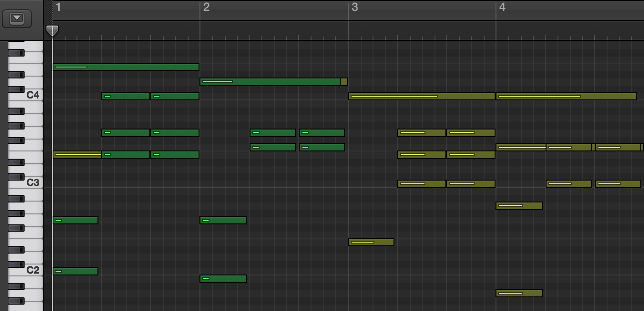Click bar 4 in the ruler
Image resolution: width=644 pixels, height=311 pixels.
coord(502,7)
